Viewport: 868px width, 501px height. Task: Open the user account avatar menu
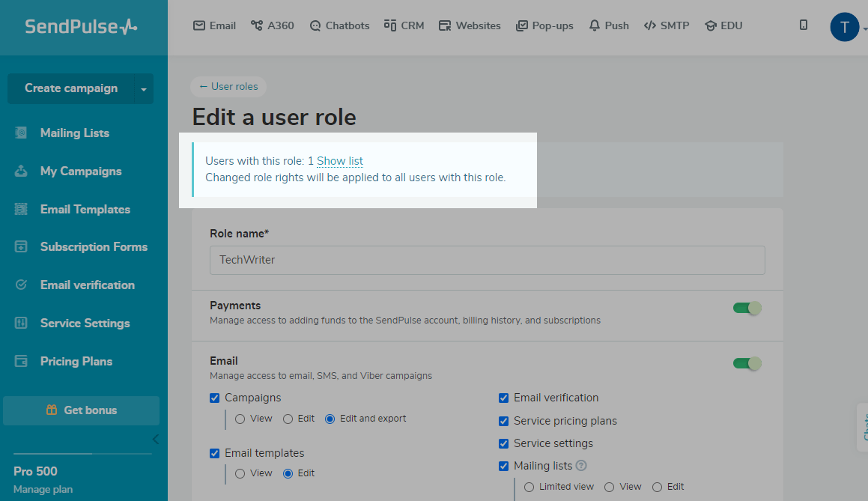pyautogui.click(x=844, y=28)
